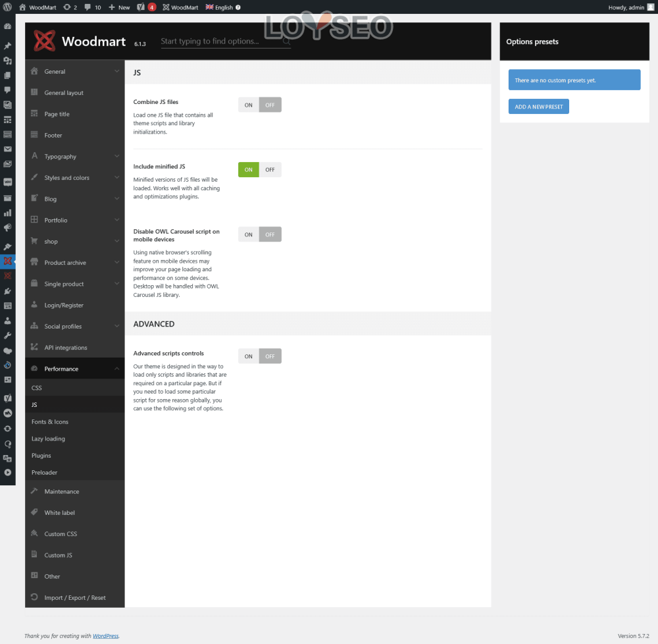Turn ON Advanced scripts controls
658x644 pixels.
(249, 356)
